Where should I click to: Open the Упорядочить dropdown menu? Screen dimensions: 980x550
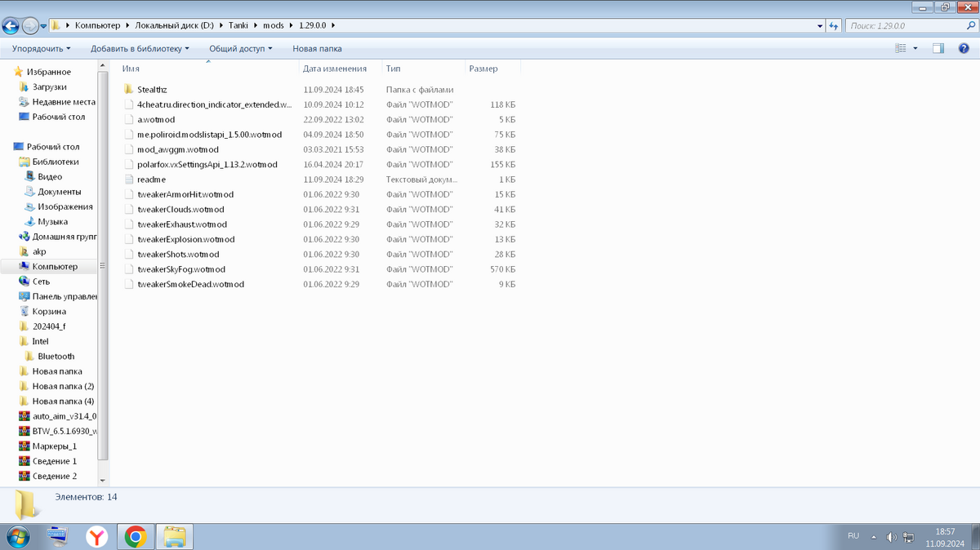tap(41, 49)
